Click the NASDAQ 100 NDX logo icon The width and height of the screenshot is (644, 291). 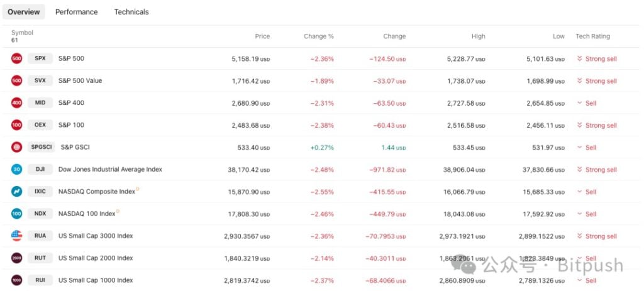coord(17,214)
